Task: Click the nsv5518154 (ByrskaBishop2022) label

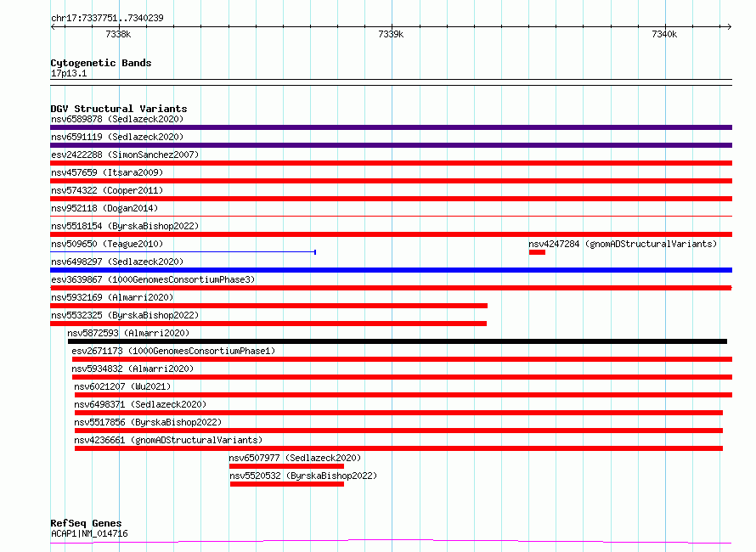Action: (124, 226)
